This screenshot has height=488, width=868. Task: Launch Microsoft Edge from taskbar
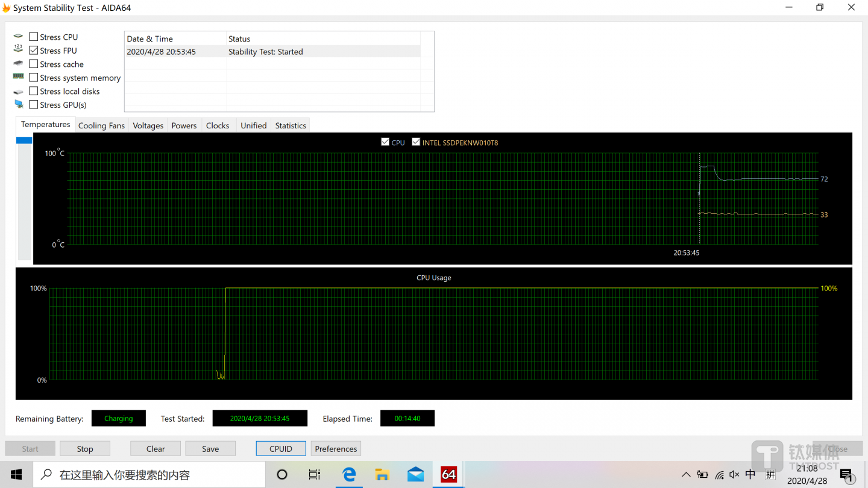(x=349, y=475)
